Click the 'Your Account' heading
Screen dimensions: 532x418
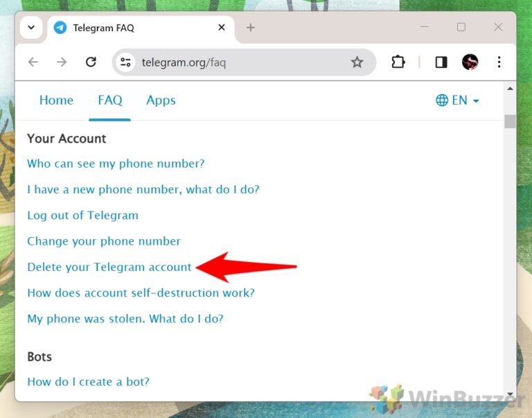(x=66, y=139)
